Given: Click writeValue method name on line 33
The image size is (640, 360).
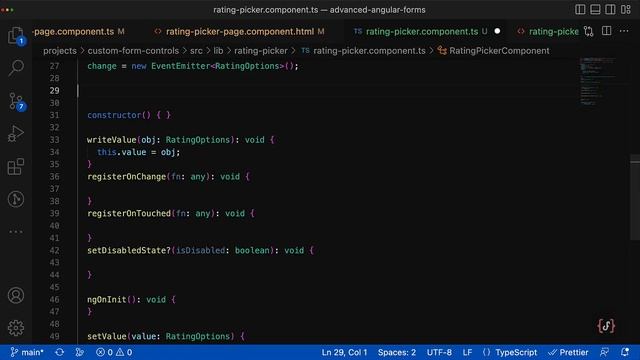Looking at the screenshot, I should (111, 140).
